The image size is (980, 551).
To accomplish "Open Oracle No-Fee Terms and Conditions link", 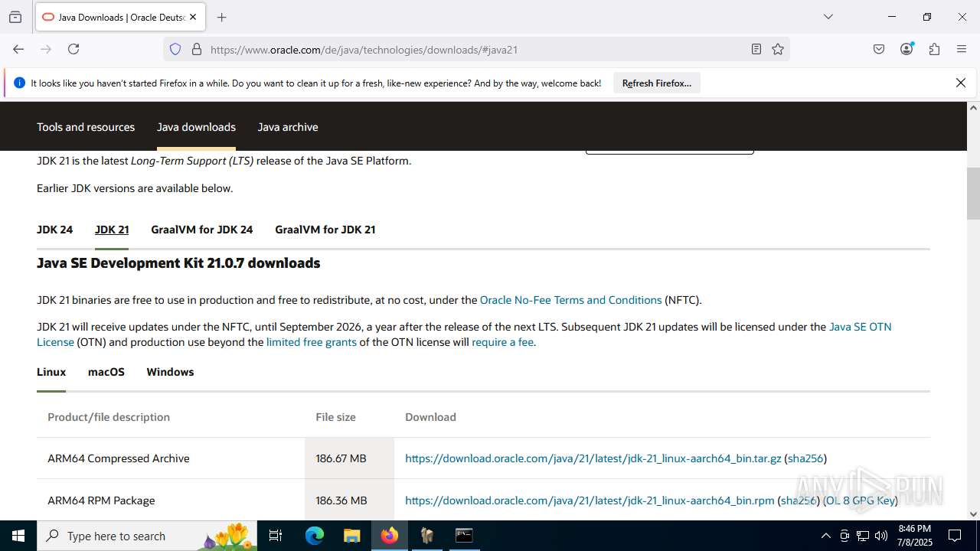I will [571, 300].
